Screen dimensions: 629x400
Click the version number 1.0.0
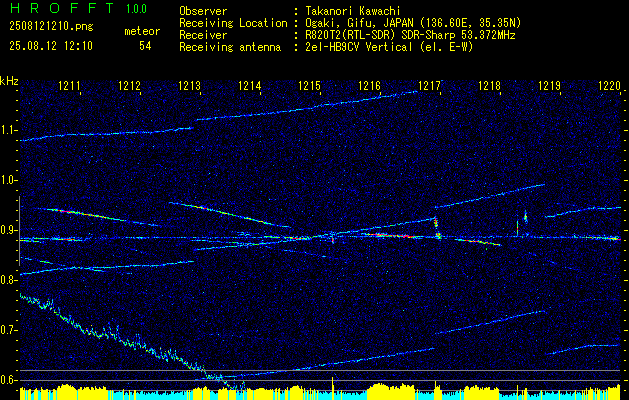pyautogui.click(x=136, y=9)
